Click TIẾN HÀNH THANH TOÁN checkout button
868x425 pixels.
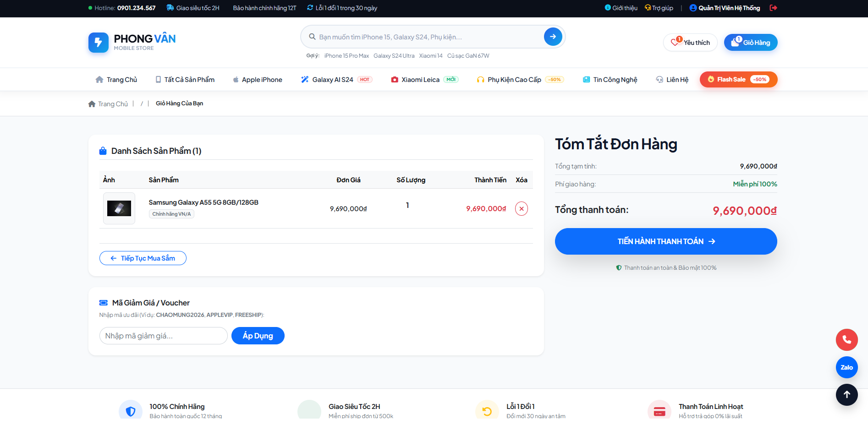666,241
